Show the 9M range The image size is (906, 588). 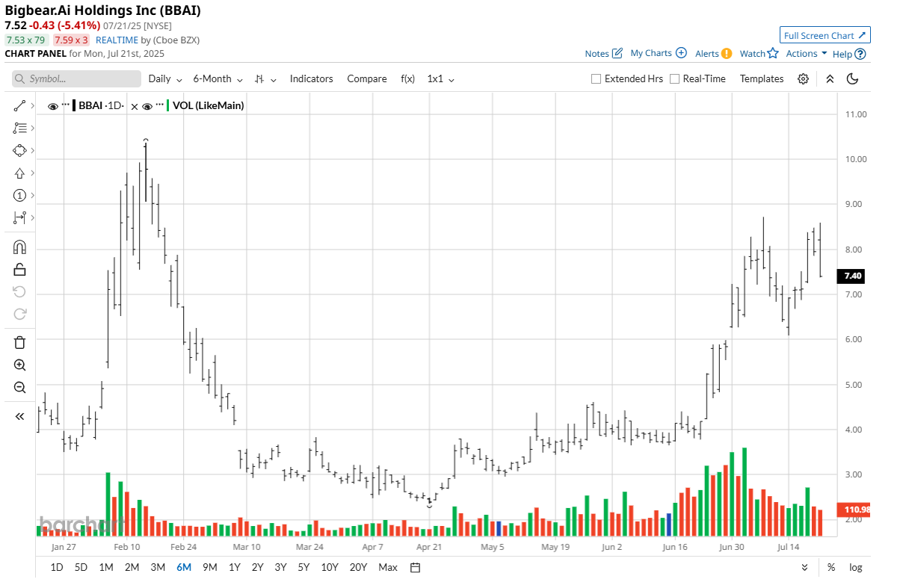click(209, 567)
